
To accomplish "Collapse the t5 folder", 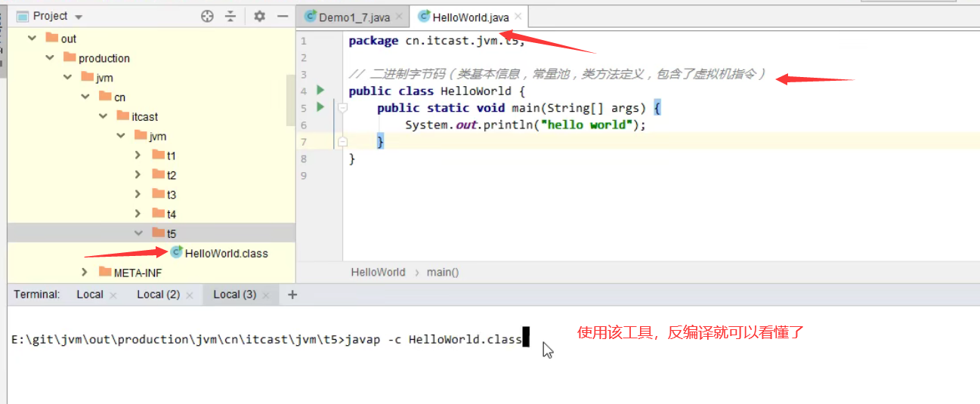I will [138, 234].
